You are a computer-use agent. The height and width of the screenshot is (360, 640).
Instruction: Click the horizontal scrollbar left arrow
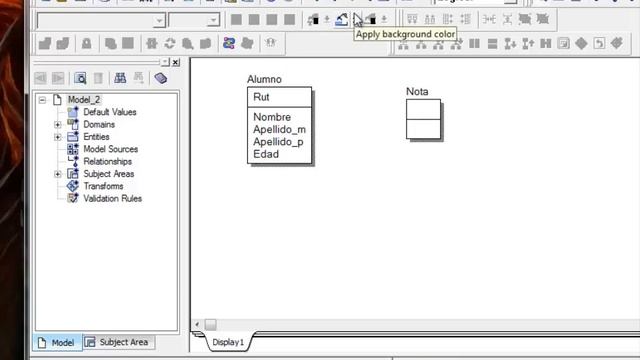(197, 324)
